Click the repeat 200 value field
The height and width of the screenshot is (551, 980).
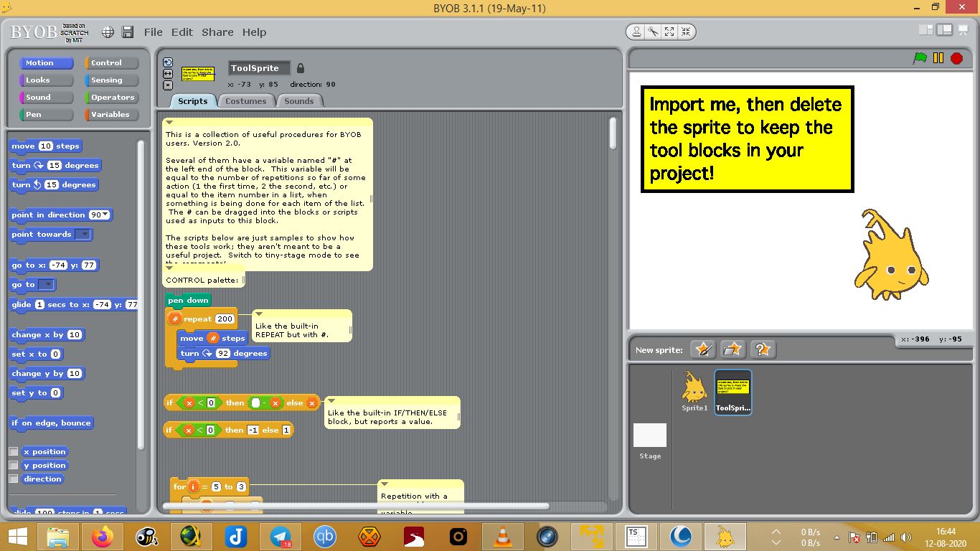(225, 319)
